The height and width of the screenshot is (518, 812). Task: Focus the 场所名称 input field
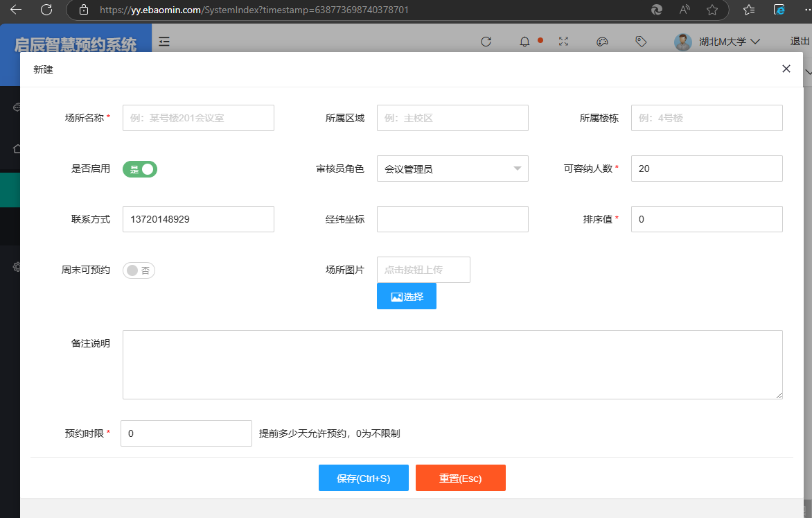198,118
